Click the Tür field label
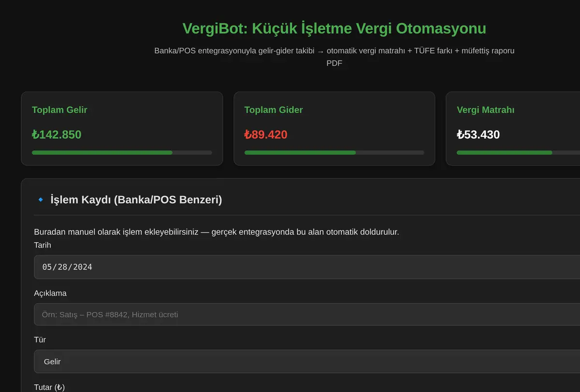580x392 pixels. (40, 340)
